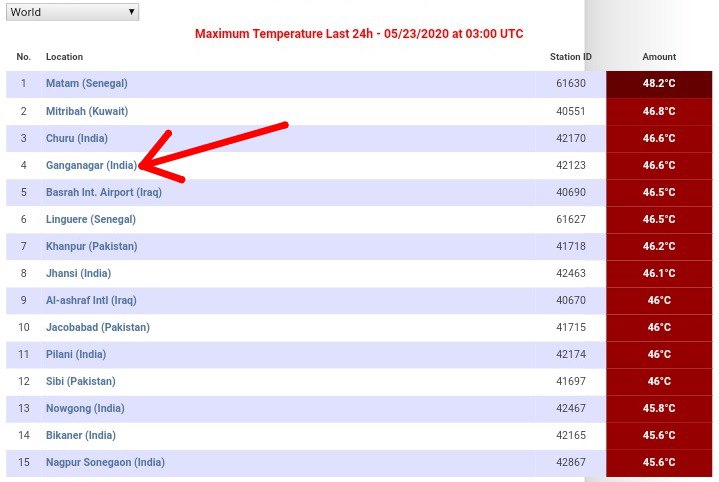Open Khanpur (Pakistan) location link
The height and width of the screenshot is (482, 719).
(91, 247)
